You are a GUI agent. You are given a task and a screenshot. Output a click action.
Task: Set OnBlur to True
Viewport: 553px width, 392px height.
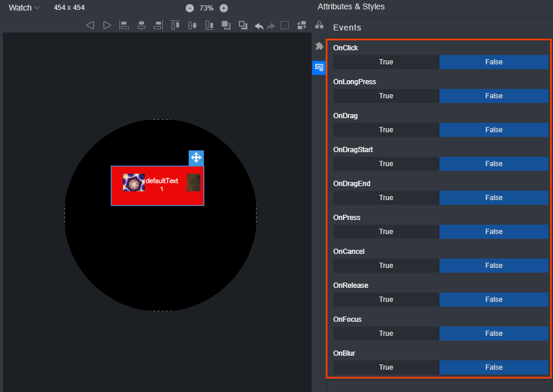coord(386,367)
